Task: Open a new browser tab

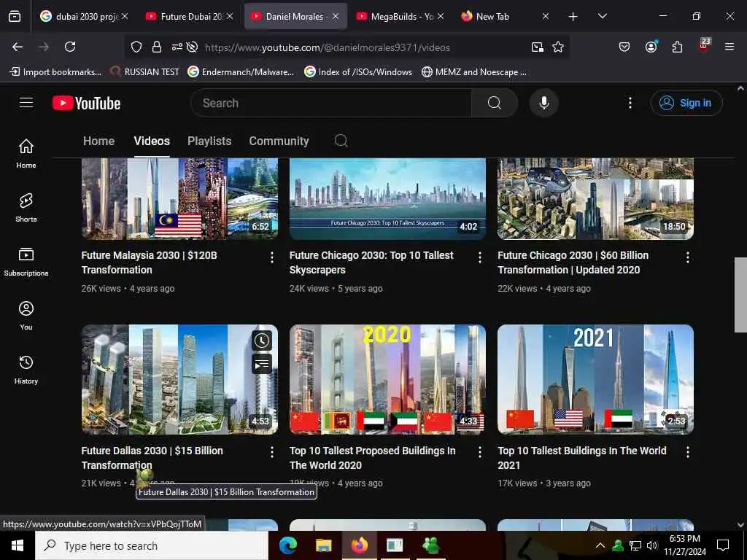Action: (573, 17)
